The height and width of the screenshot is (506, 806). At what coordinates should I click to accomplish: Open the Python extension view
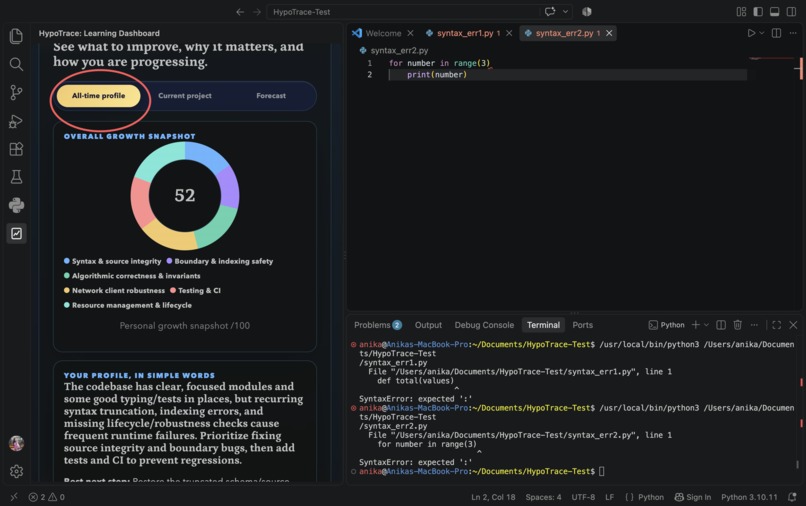(16, 205)
